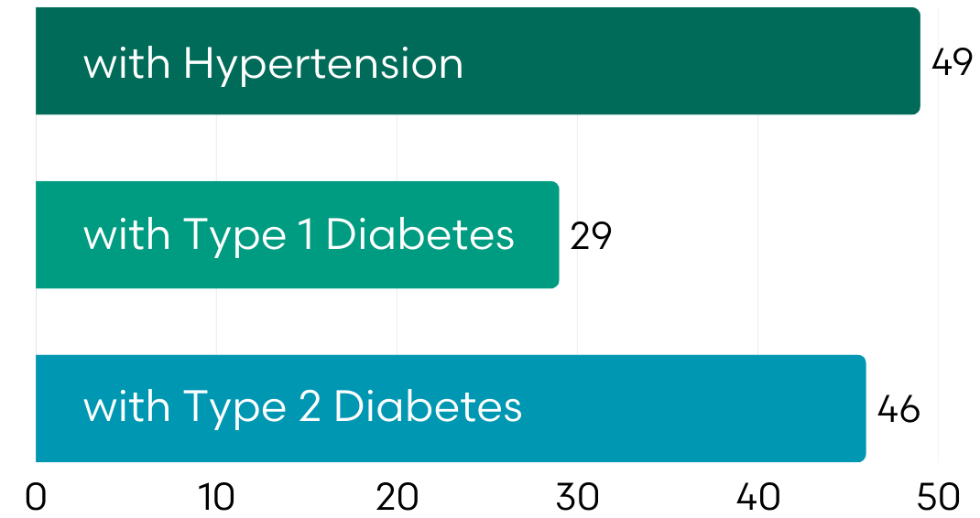
Task: Click the vertical gridline at 10
Action: (x=216, y=148)
